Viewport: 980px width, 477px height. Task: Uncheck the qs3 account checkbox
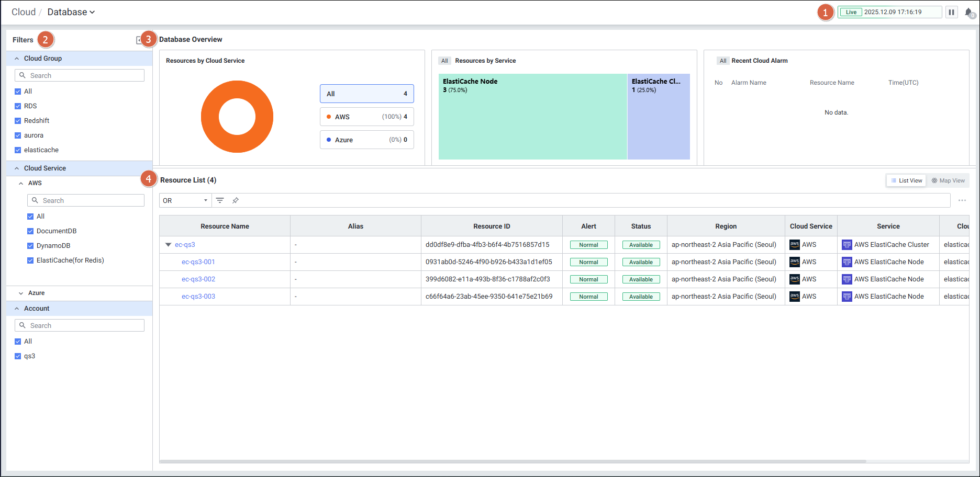tap(18, 356)
